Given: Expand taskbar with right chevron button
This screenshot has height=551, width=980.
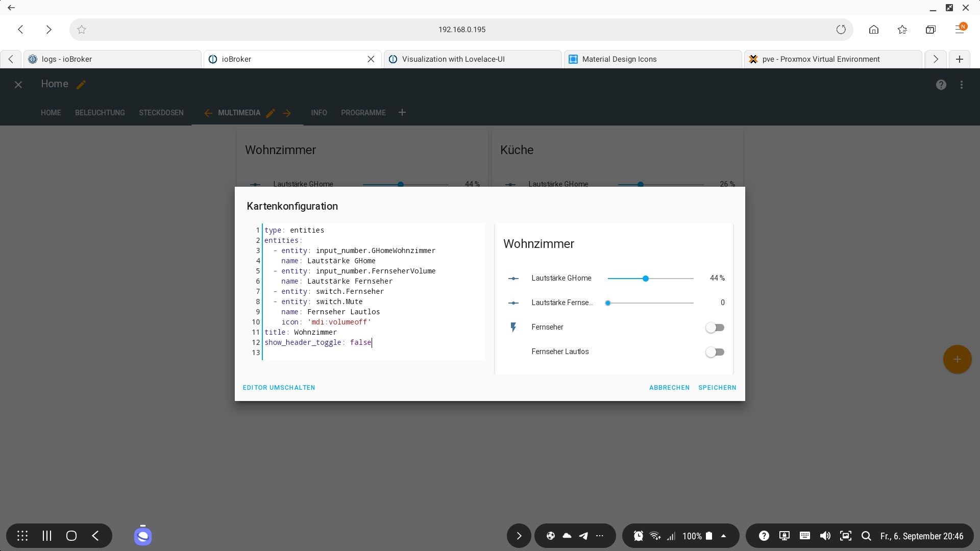Looking at the screenshot, I should (519, 536).
